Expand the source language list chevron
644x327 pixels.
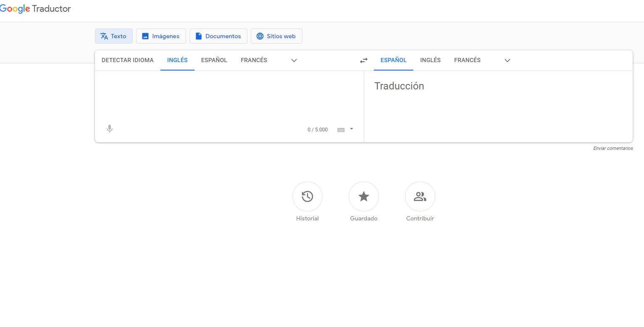pos(294,60)
